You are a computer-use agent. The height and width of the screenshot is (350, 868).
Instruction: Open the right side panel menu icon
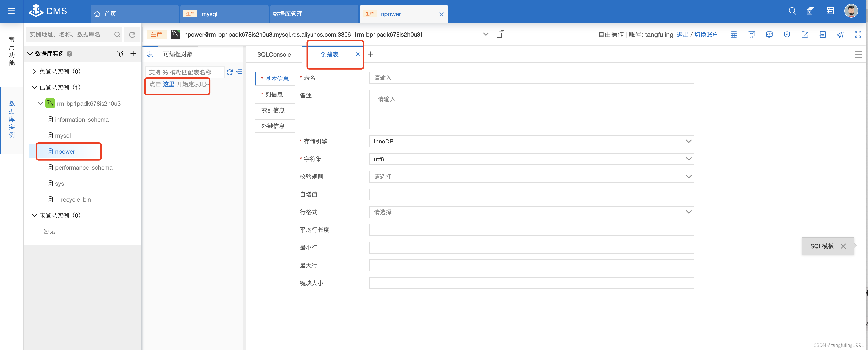pos(858,54)
